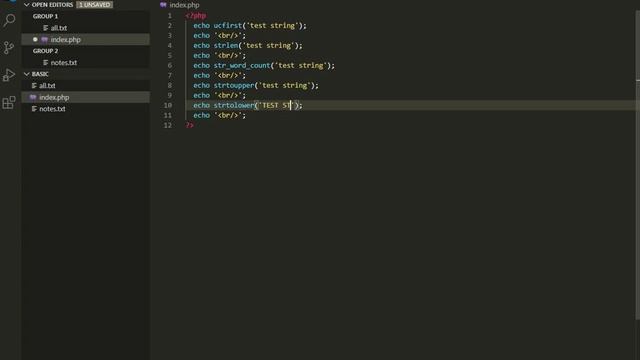
Task: Click the opening <?php tag on line 1
Action: click(x=196, y=16)
